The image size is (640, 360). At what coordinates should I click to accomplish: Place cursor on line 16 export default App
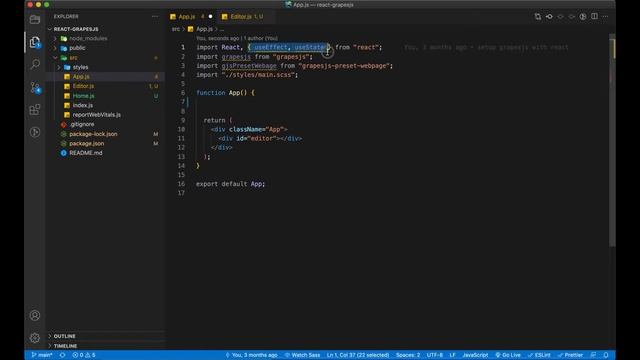(230, 184)
